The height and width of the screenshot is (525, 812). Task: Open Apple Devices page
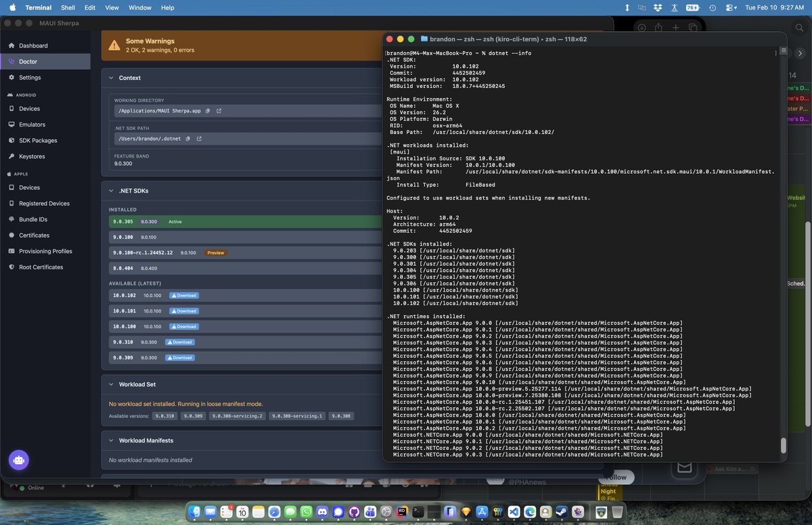tap(45, 187)
